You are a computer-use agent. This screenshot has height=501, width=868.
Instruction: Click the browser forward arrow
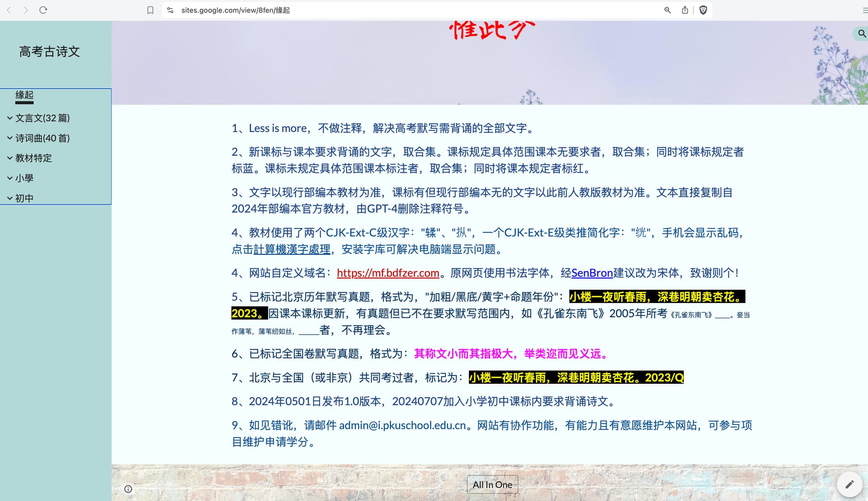tap(26, 10)
